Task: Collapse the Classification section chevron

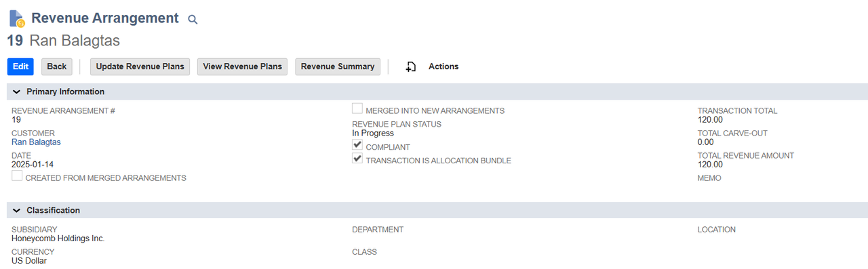Action: [x=17, y=211]
